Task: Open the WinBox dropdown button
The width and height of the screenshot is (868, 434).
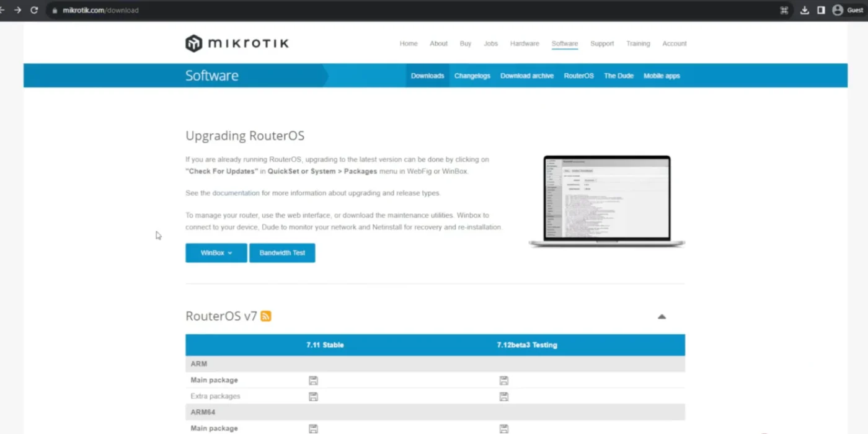Action: pyautogui.click(x=216, y=253)
